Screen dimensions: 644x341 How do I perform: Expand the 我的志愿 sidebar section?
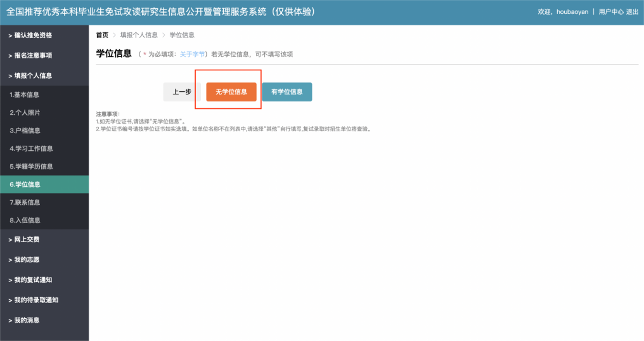tap(44, 260)
